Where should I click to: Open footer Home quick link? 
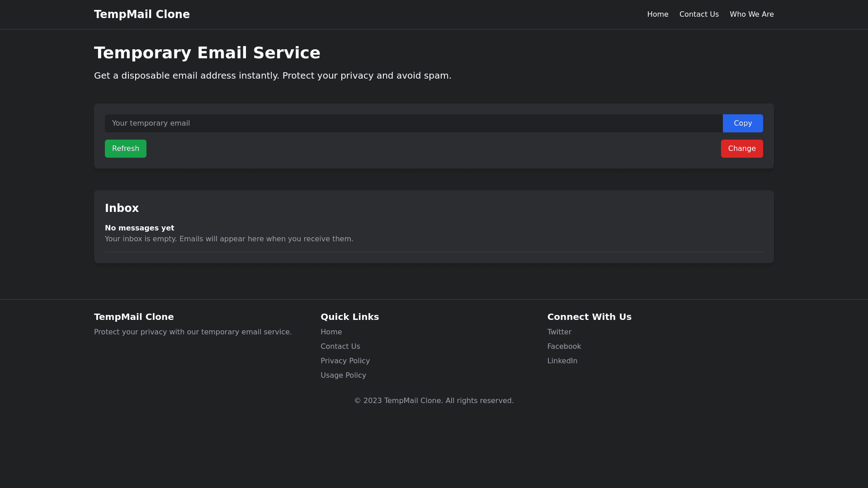coord(331,332)
